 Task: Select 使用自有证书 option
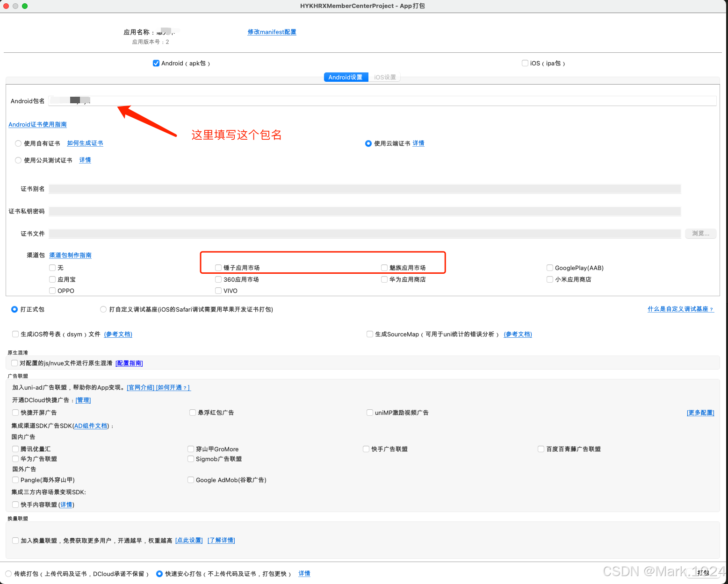(x=18, y=143)
